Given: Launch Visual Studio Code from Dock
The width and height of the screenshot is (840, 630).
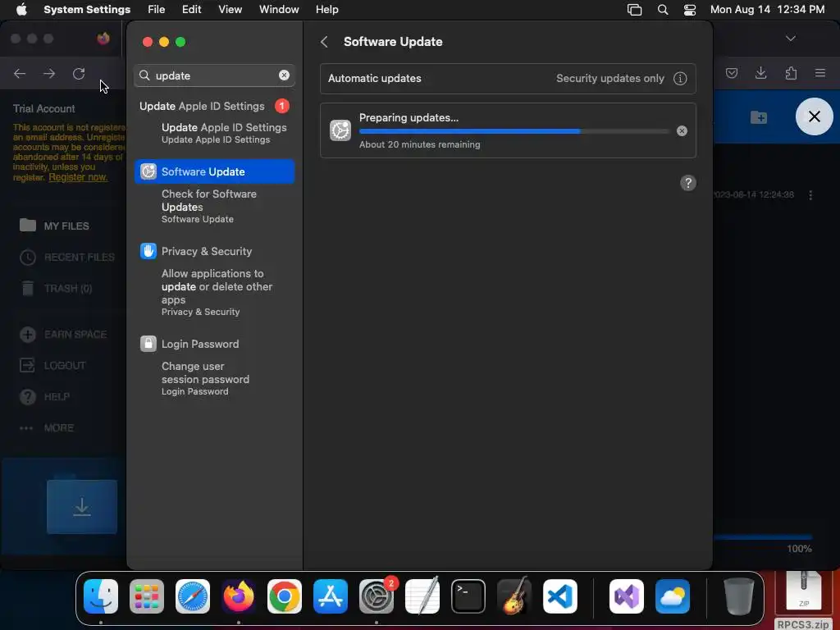Looking at the screenshot, I should [559, 596].
